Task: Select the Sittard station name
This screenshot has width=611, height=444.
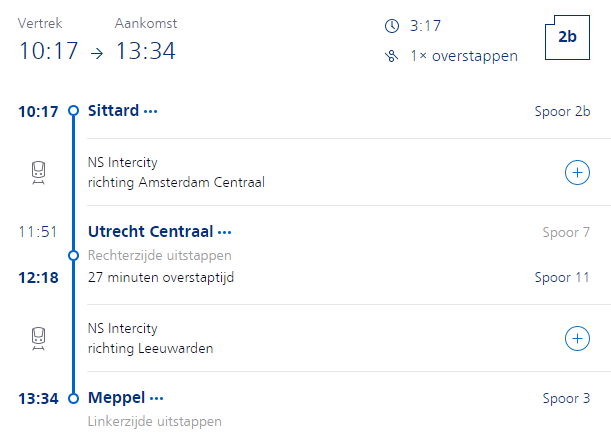Action: pos(113,111)
